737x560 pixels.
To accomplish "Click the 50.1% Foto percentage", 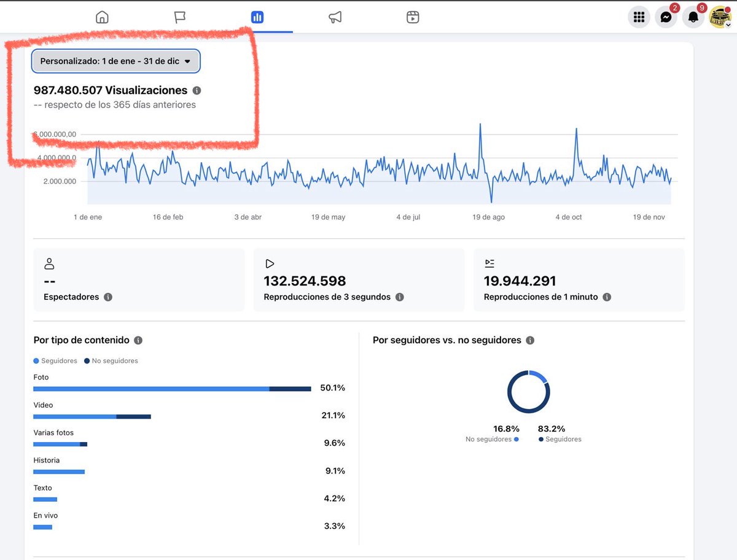I will tap(333, 388).
